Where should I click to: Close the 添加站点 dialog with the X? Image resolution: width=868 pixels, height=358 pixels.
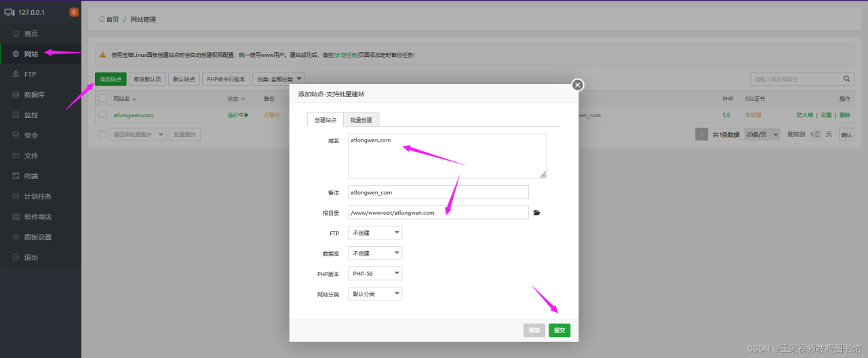click(577, 85)
